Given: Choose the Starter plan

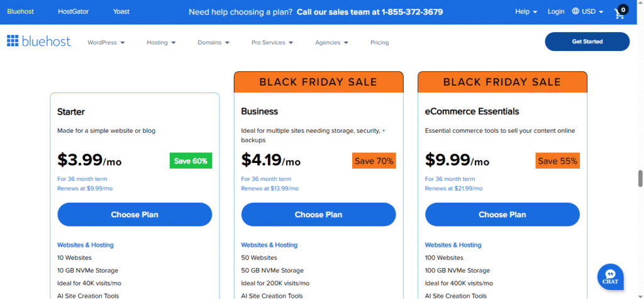Looking at the screenshot, I should (x=135, y=215).
